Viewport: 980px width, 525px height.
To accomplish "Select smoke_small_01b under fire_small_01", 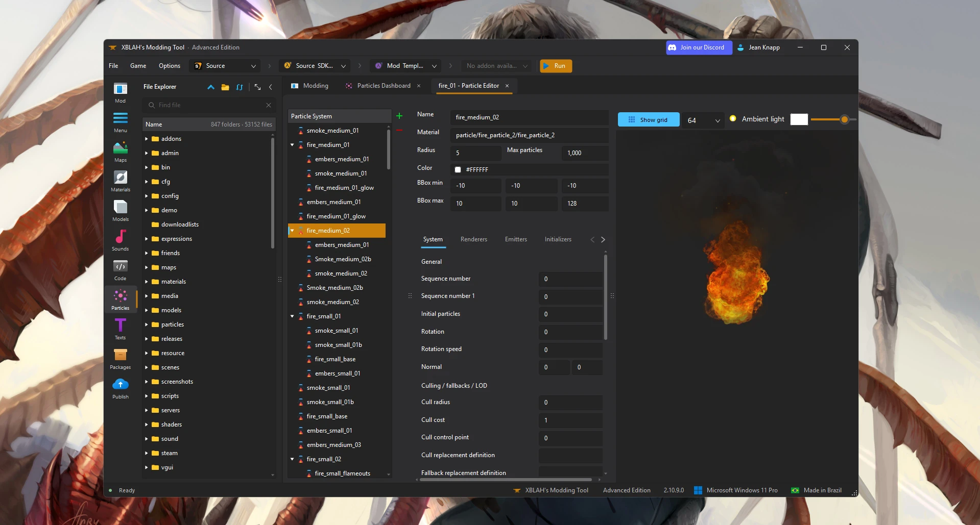I will pyautogui.click(x=338, y=345).
